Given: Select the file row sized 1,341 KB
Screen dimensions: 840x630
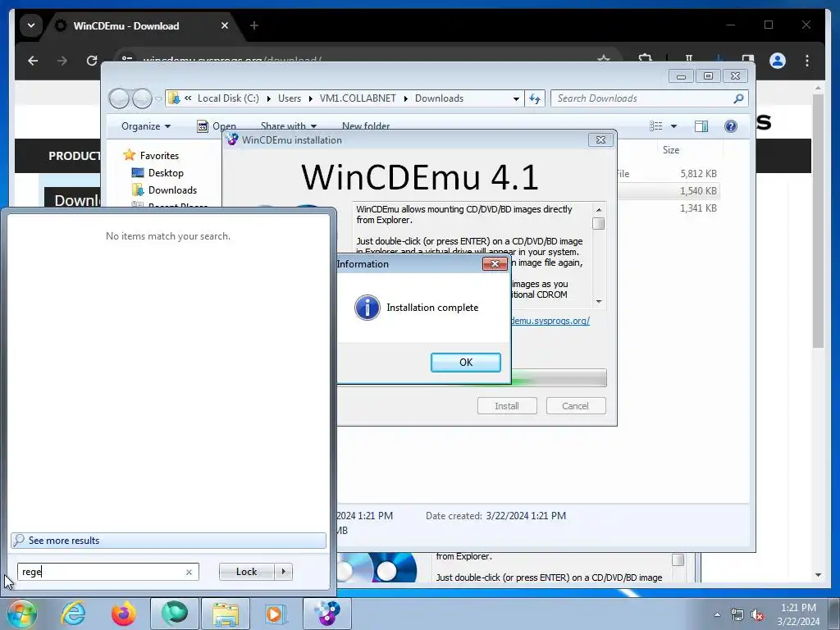Looking at the screenshot, I should point(669,208).
